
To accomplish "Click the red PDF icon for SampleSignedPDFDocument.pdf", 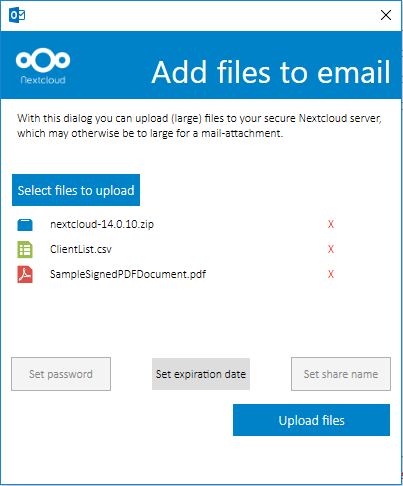I will tap(25, 274).
